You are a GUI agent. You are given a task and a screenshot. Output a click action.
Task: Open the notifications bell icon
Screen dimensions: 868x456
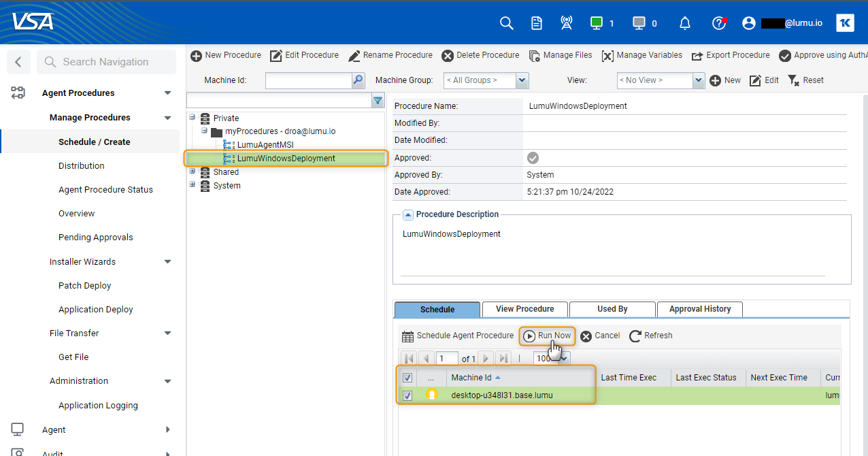click(685, 23)
